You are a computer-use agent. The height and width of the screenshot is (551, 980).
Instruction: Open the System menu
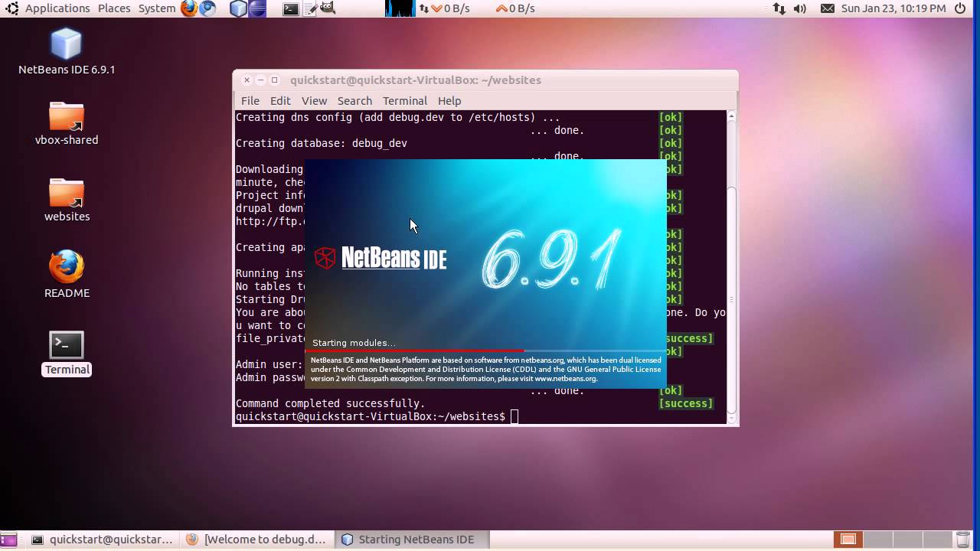tap(157, 8)
